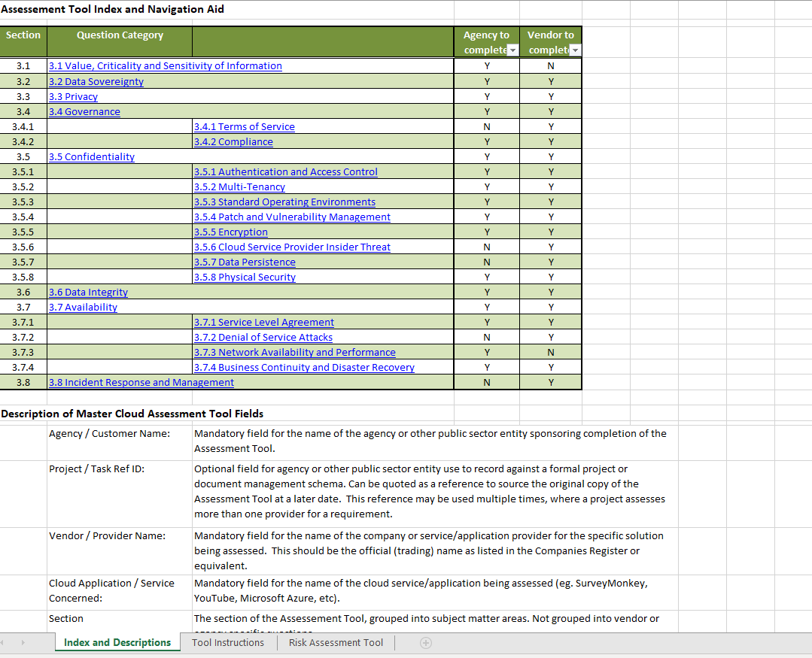
Task: Follow the 3.5.8 Physical Security link
Action: point(245,277)
